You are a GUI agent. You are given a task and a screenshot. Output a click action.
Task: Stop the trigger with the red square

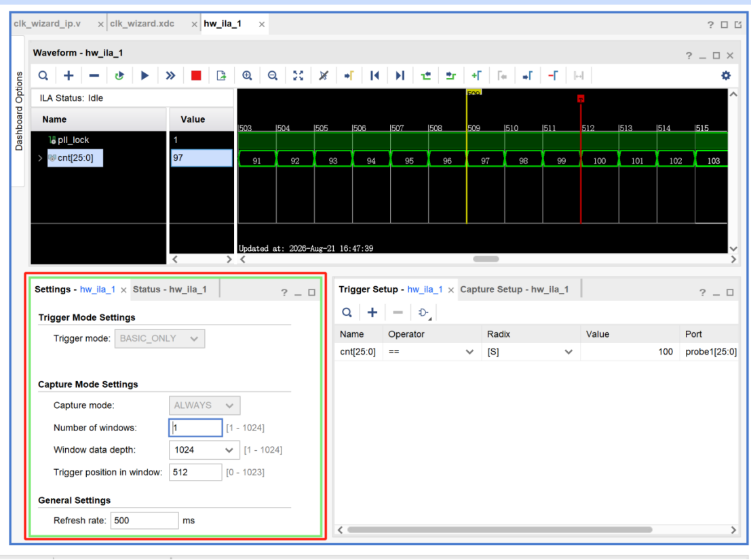coord(196,76)
